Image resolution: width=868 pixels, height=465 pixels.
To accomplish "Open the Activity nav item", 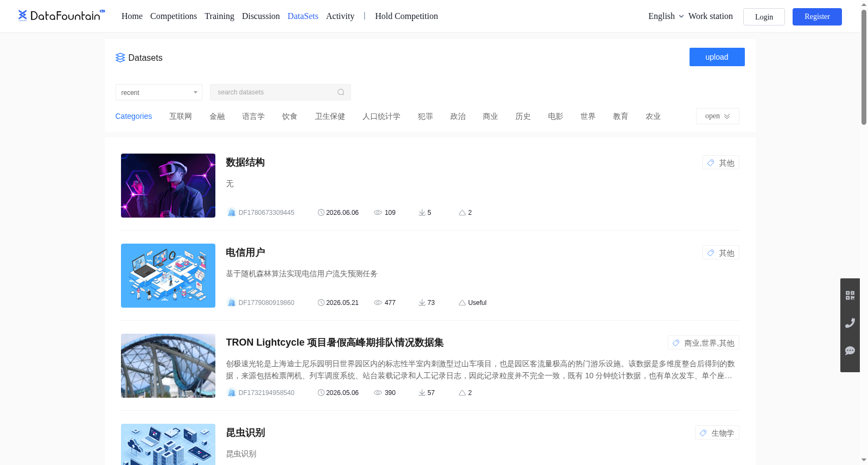I will (x=340, y=16).
